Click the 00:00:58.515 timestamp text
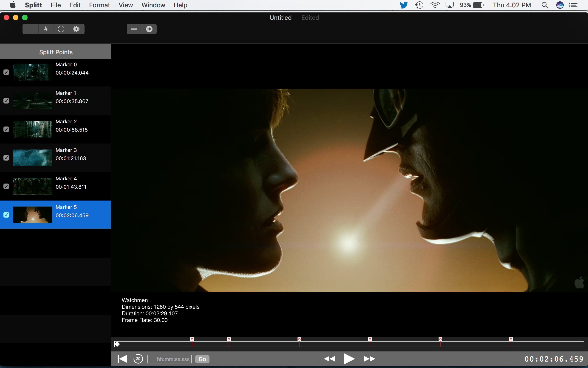 [x=72, y=130]
